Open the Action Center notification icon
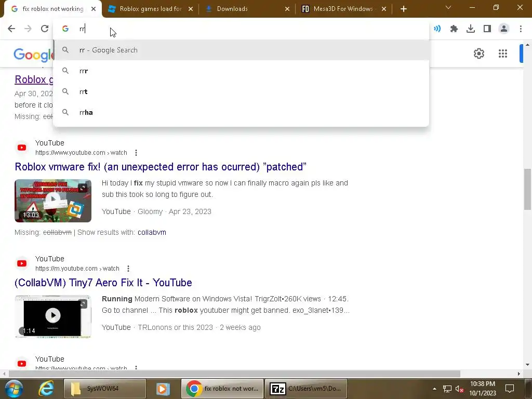 point(509,389)
